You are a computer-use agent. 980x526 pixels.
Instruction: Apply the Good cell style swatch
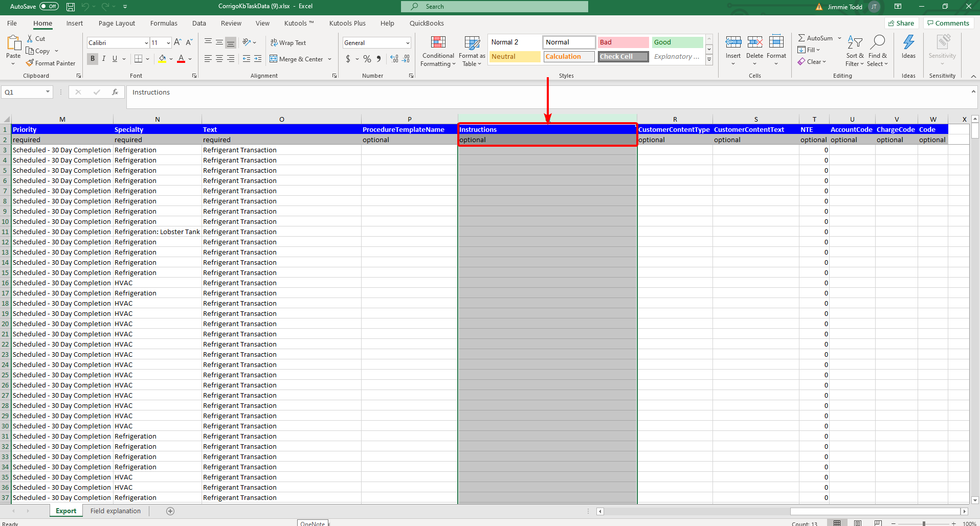[x=677, y=42]
